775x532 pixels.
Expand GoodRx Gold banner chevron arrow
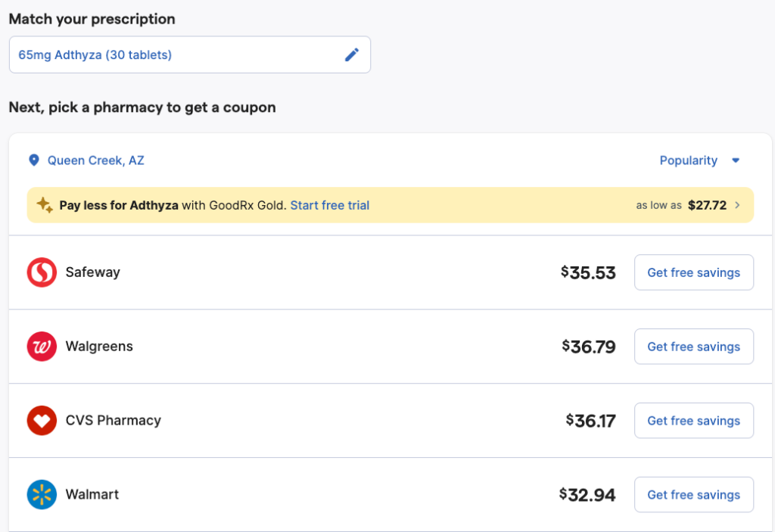[x=738, y=205]
